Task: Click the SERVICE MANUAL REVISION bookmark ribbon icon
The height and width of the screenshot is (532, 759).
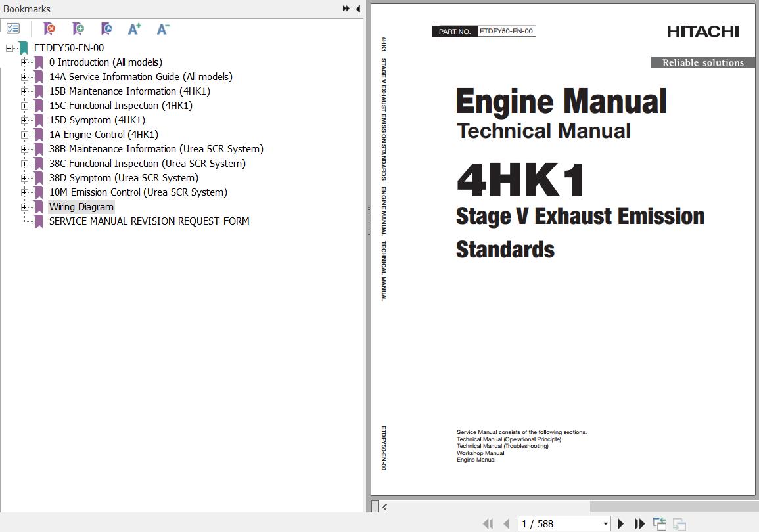Action: coord(38,221)
